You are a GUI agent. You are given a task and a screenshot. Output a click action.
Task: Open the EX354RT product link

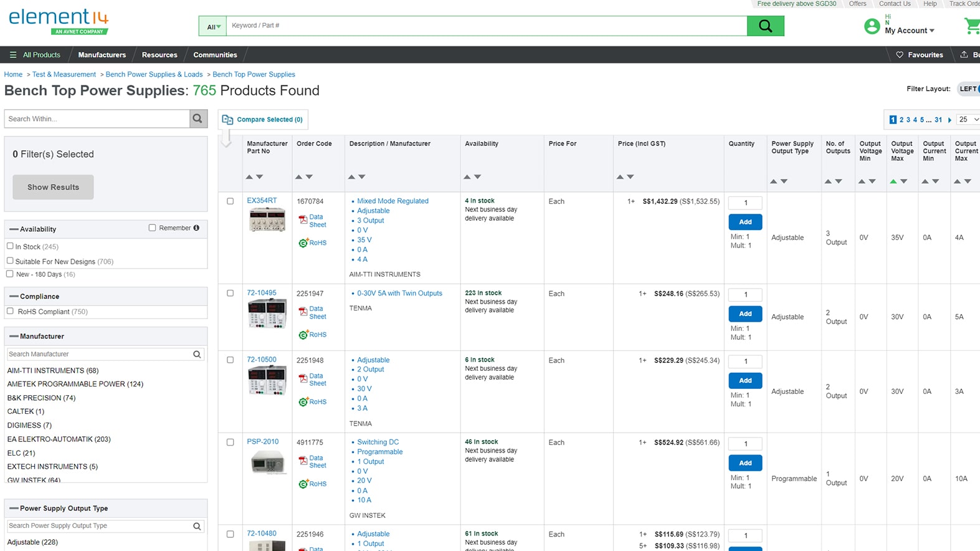[262, 201]
